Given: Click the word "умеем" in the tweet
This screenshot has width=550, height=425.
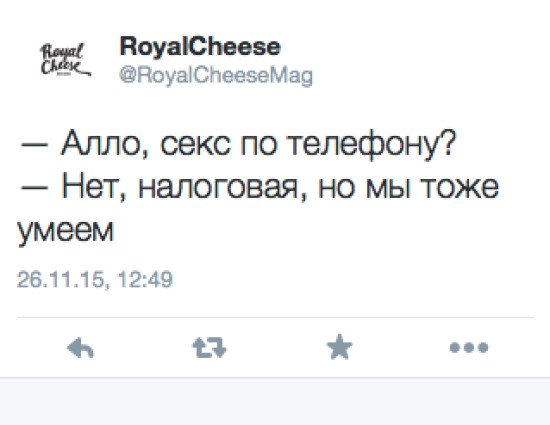Looking at the screenshot, I should click(x=66, y=231).
